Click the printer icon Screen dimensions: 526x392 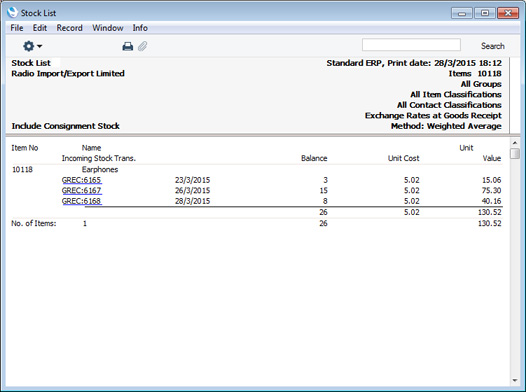127,46
